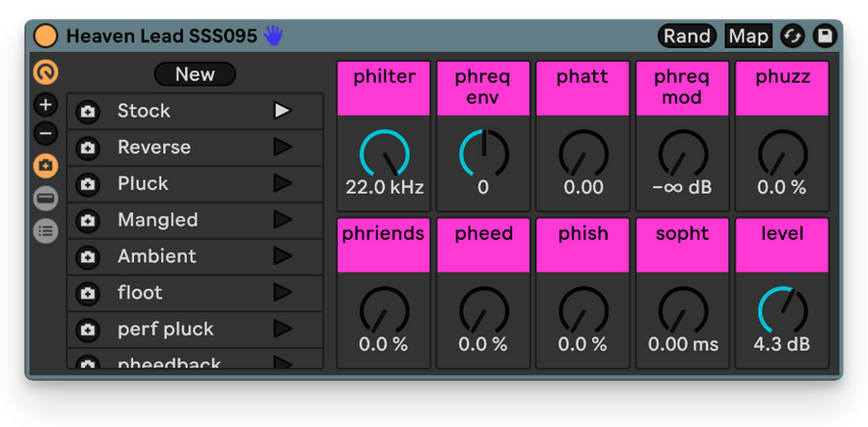Screen dimensions: 868x427
Task: Add macro controls with the plus icon
Action: click(46, 105)
